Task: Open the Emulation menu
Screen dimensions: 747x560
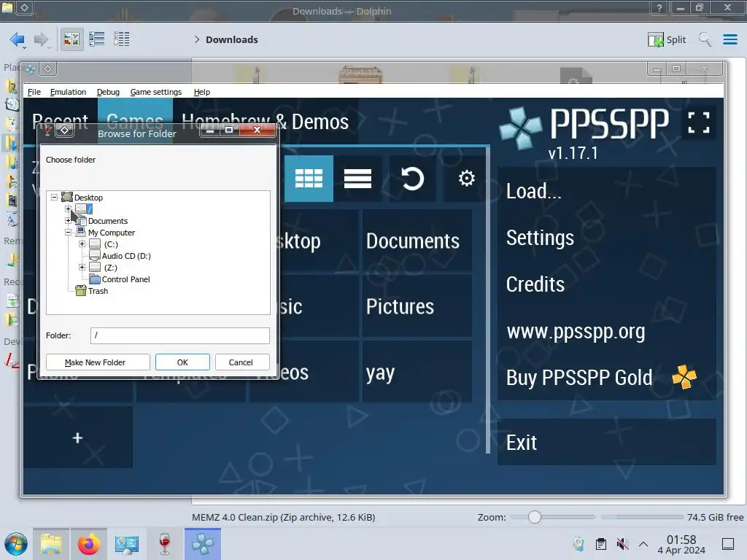Action: 68,92
